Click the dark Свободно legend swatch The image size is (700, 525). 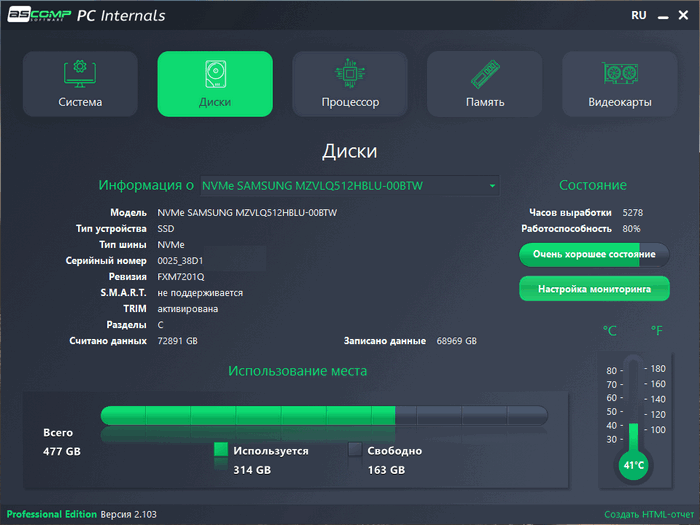355,450
